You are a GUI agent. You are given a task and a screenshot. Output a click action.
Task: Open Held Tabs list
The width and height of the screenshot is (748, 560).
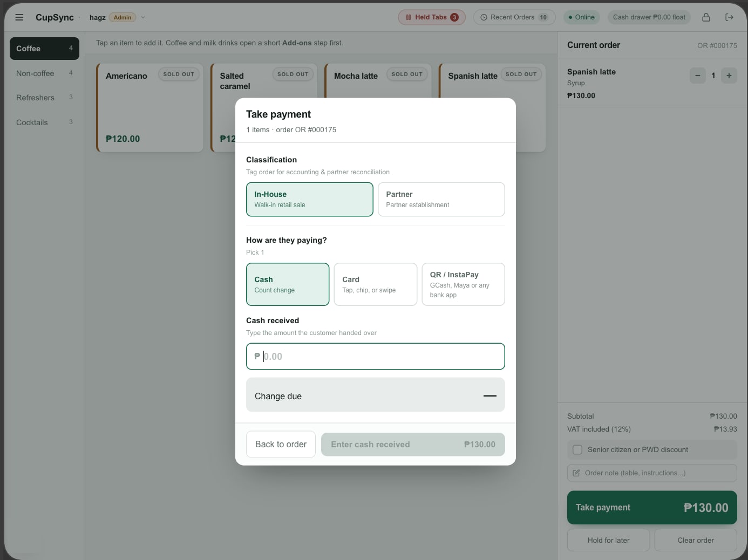pos(432,17)
